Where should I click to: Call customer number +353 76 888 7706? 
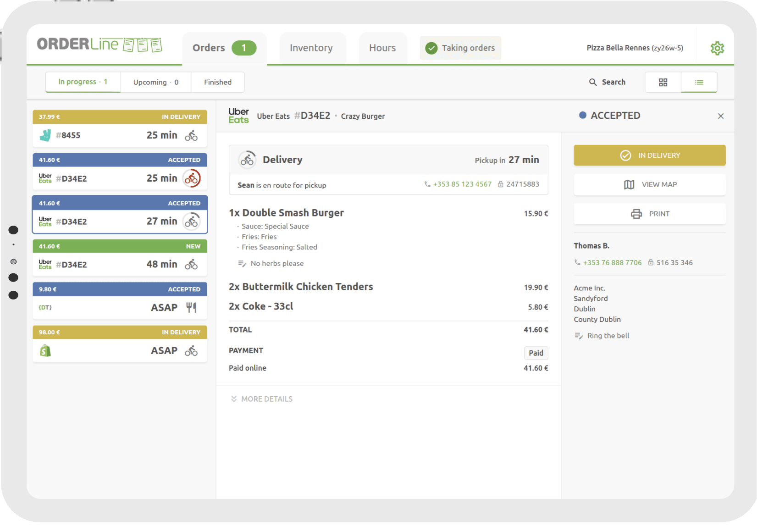pos(612,263)
